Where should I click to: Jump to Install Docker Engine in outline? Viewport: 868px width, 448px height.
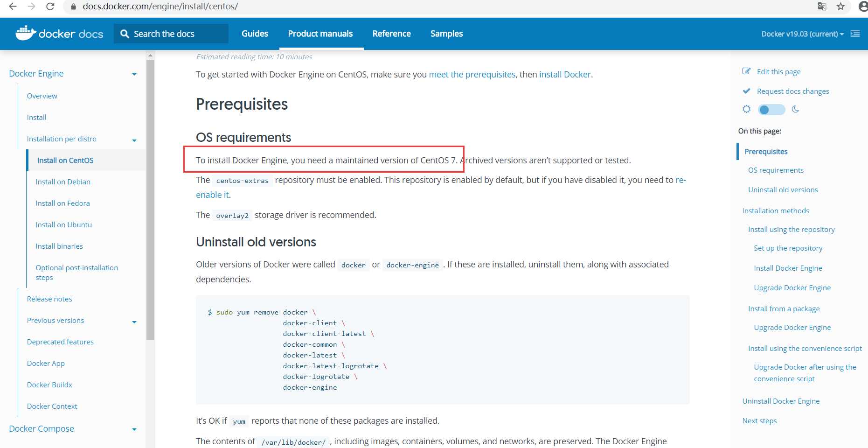click(788, 268)
